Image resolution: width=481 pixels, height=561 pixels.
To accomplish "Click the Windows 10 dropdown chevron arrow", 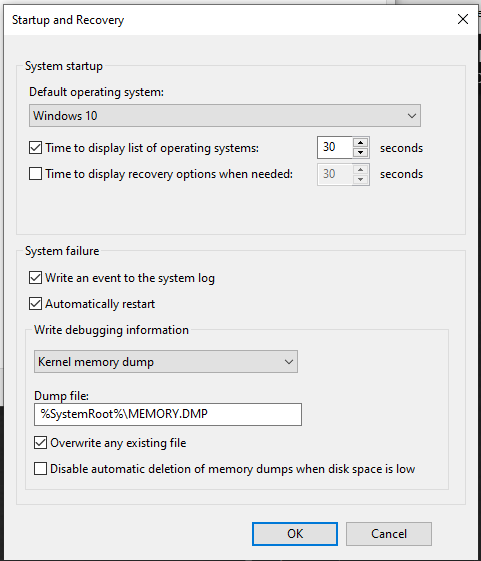I will [x=412, y=116].
